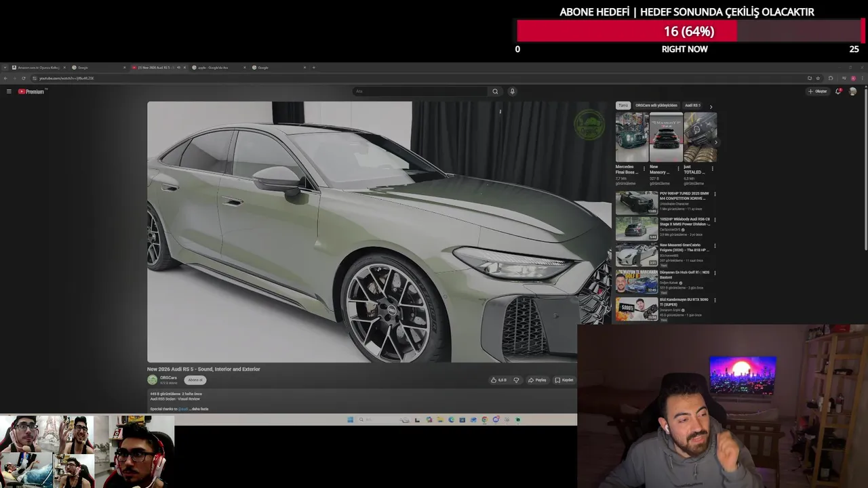Viewport: 868px width, 488px height.
Task: Switch to the first Google browser tab
Action: (98, 67)
